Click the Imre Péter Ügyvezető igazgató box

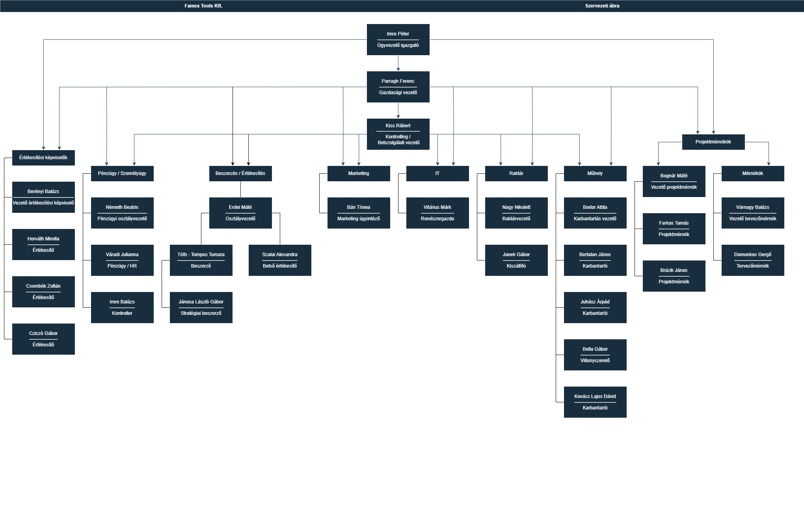tap(398, 39)
